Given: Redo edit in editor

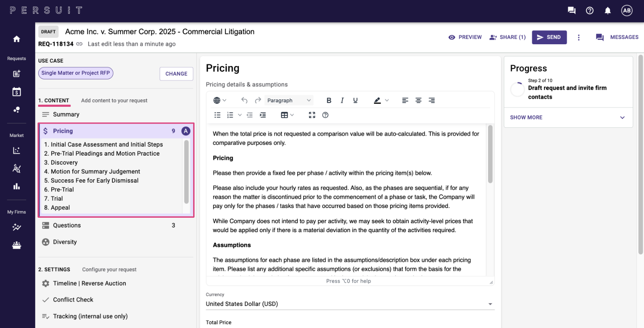Looking at the screenshot, I should pos(258,100).
